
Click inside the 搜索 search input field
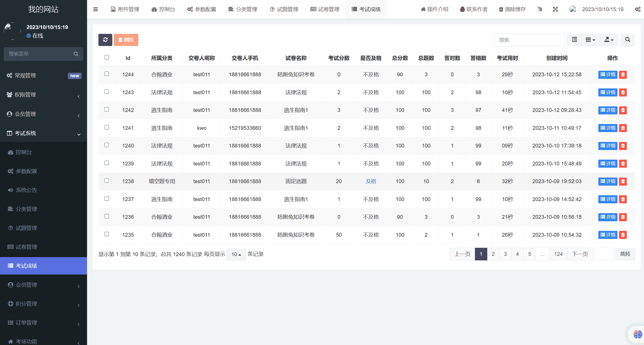pyautogui.click(x=529, y=40)
